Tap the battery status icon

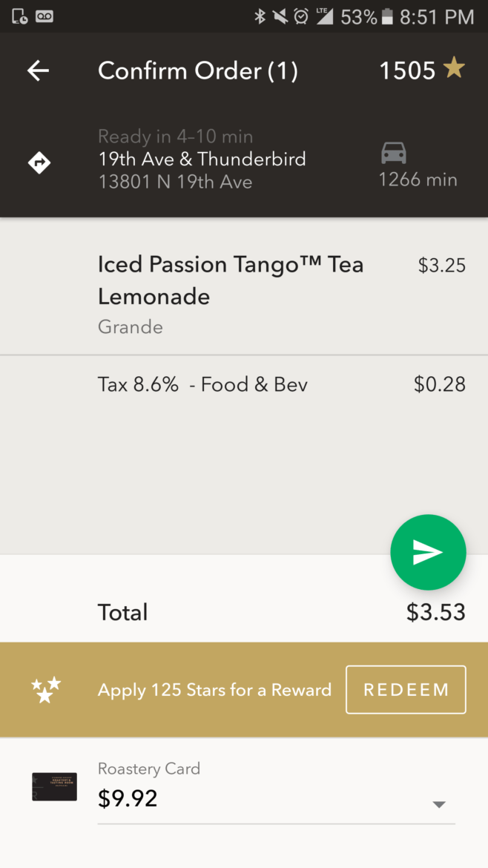[387, 16]
